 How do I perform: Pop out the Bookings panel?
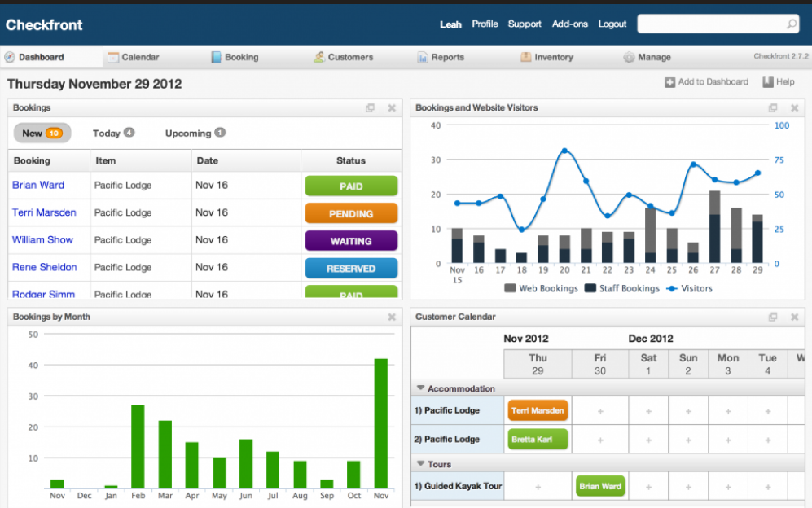coord(371,107)
